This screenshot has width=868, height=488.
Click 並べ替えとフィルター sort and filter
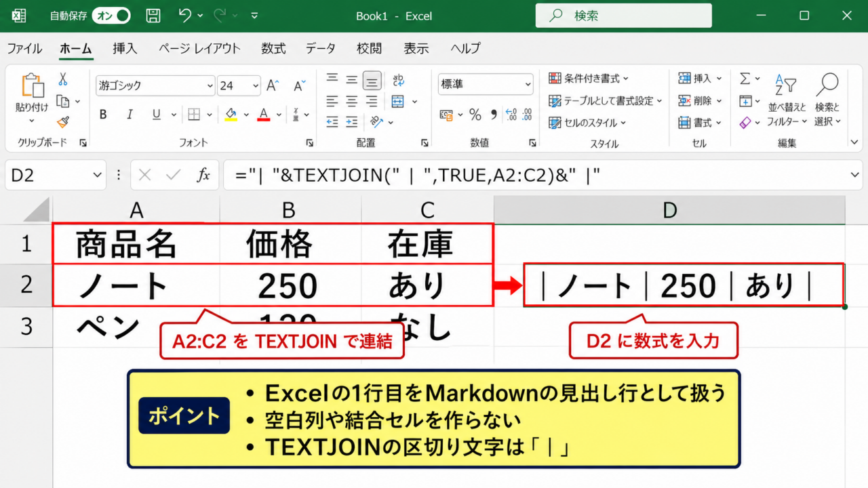coord(787,100)
